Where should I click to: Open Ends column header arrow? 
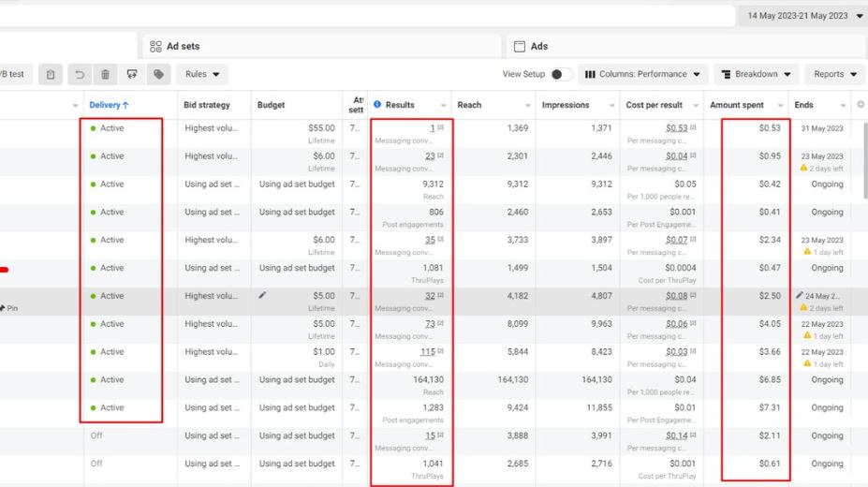click(x=843, y=105)
